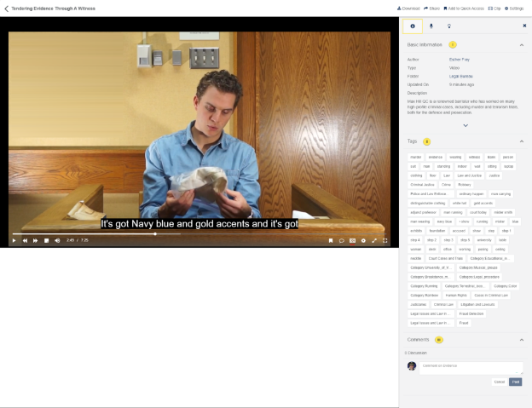Toggle closed captions in the player
This screenshot has width=532, height=408.
(x=352, y=240)
